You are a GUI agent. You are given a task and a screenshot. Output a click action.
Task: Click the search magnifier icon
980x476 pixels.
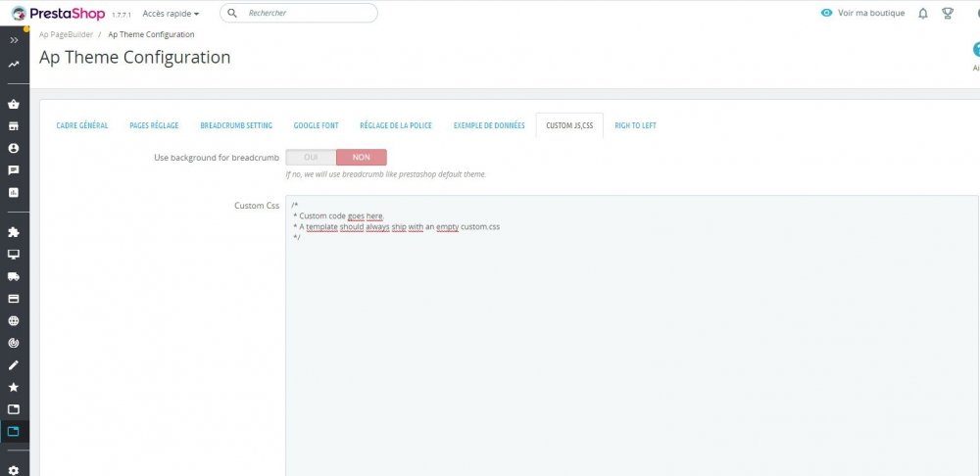click(232, 13)
